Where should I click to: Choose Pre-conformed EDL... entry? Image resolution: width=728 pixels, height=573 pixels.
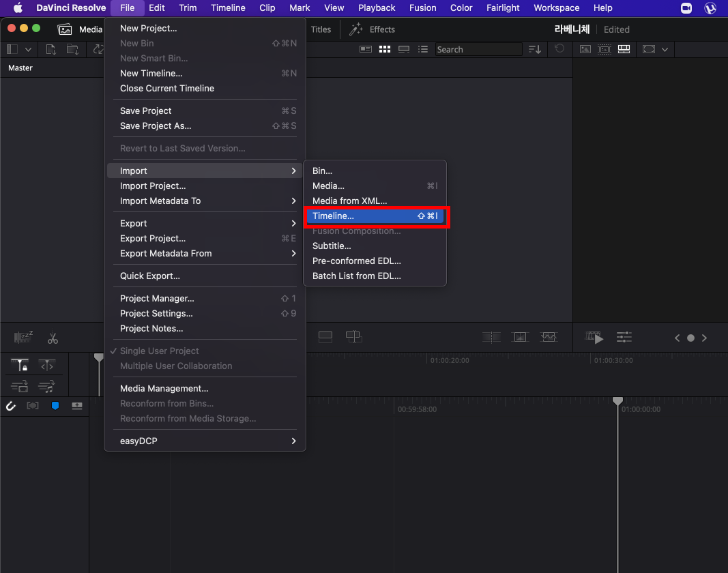point(375,261)
